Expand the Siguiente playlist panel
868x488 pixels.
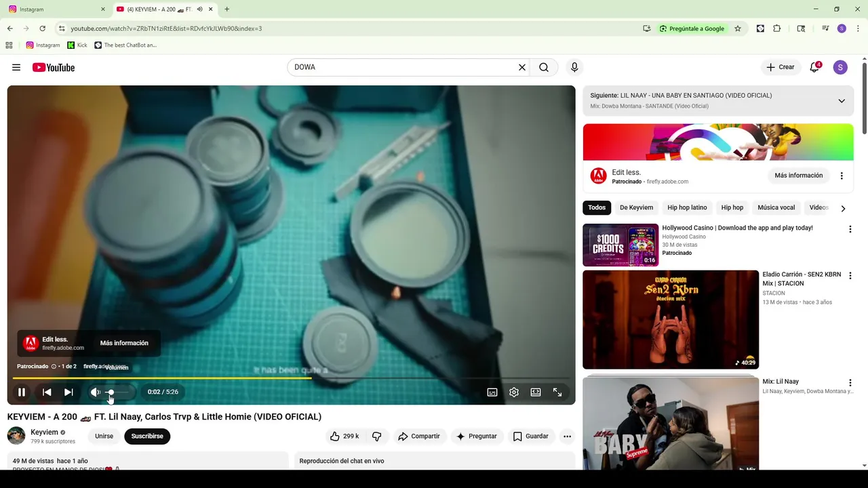[x=842, y=101]
